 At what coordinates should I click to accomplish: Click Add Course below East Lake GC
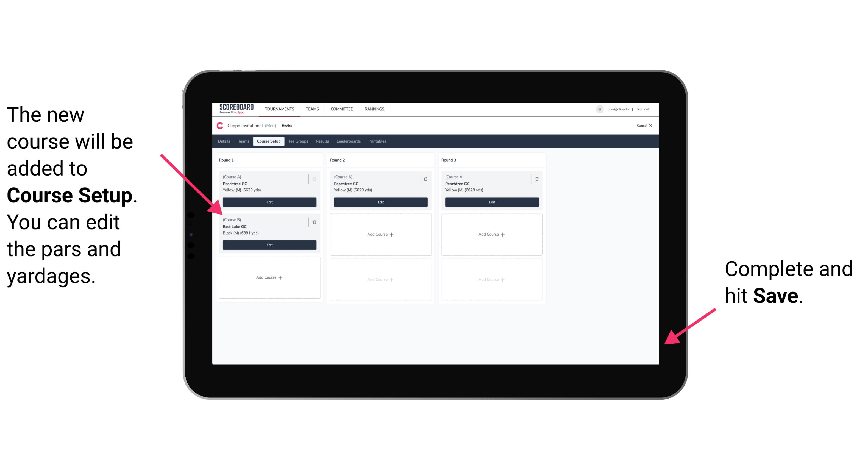(268, 277)
